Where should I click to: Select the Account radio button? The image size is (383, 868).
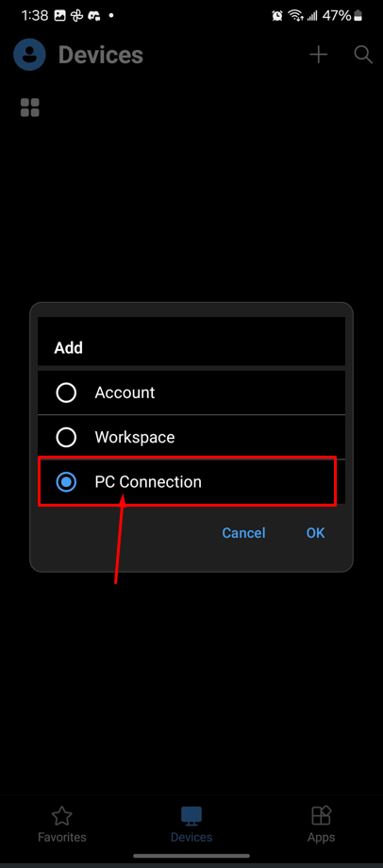click(x=66, y=392)
